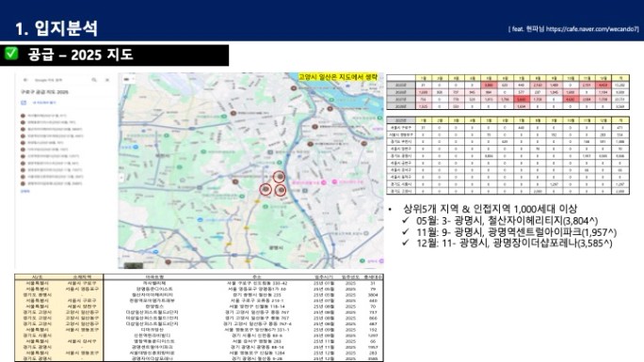Click the open-in-my-maps icon under map title
This screenshot has height=362, width=644.
click(24, 102)
